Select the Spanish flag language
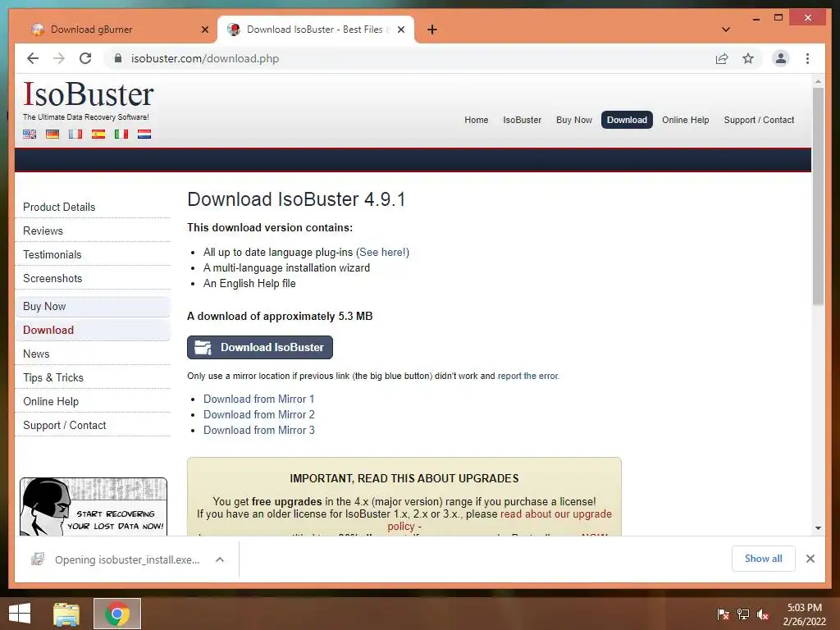Viewport: 840px width, 630px height. pos(98,134)
